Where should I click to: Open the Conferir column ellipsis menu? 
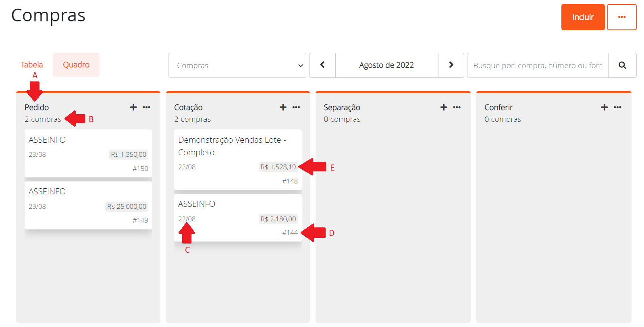click(617, 107)
